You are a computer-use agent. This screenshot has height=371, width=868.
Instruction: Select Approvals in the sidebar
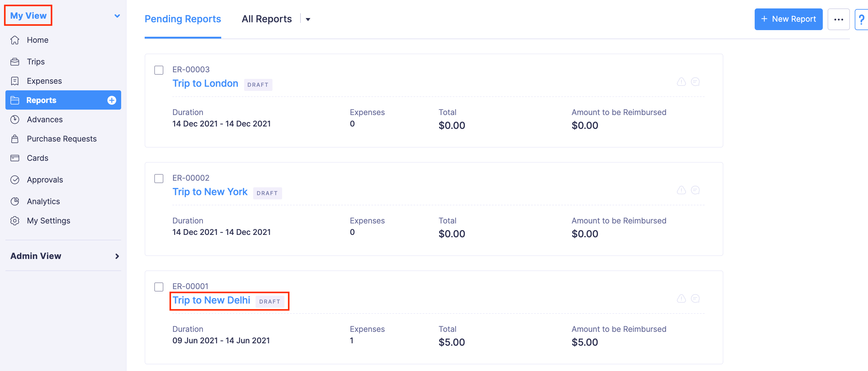(45, 179)
